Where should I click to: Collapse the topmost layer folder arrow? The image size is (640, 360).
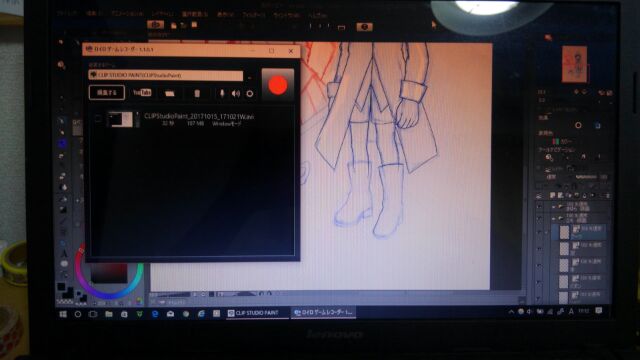coord(553,207)
